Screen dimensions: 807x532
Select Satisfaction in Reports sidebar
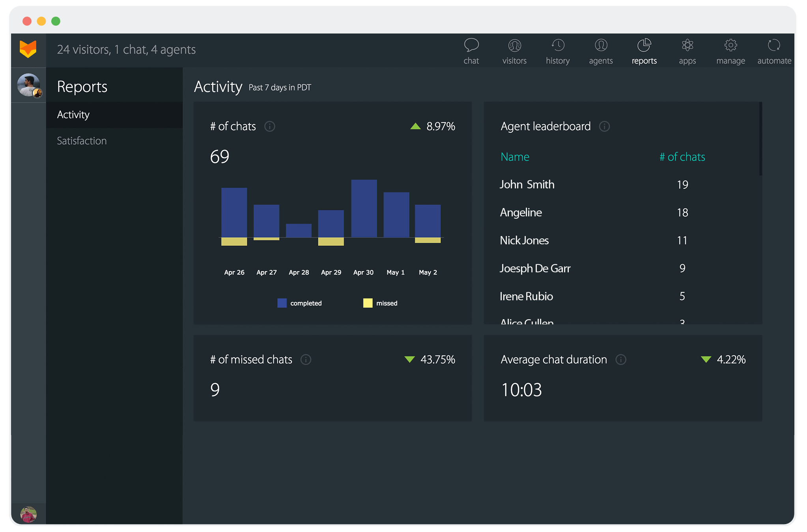114,141
